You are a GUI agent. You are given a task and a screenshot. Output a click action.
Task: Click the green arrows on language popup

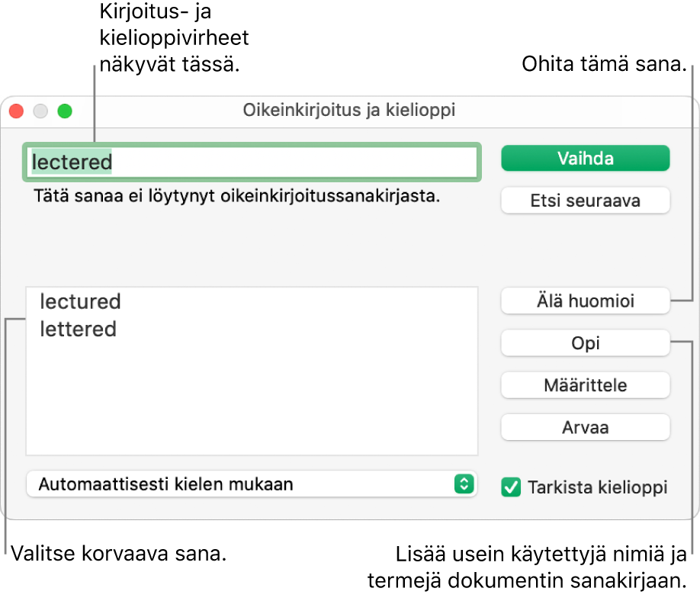(x=464, y=484)
